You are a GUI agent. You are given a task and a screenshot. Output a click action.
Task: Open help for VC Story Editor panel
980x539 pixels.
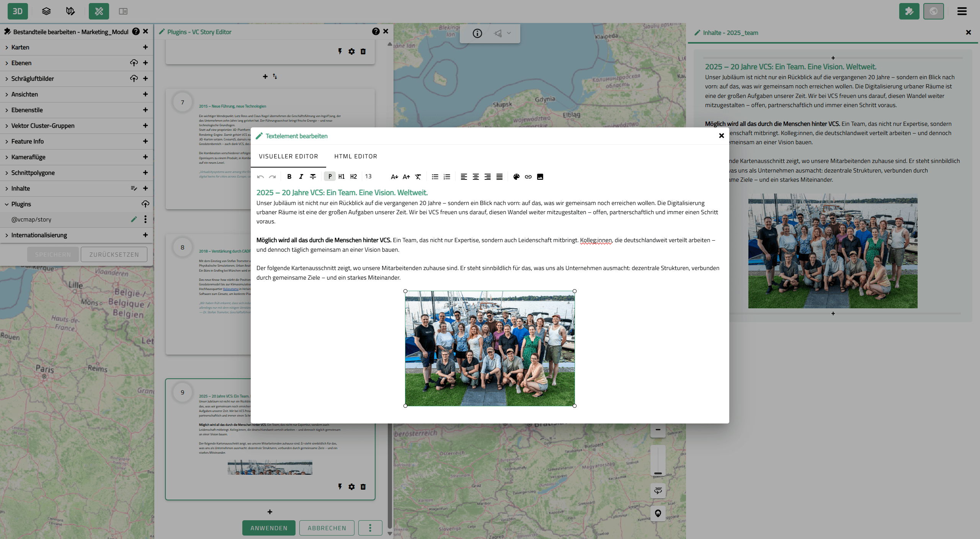coord(376,31)
